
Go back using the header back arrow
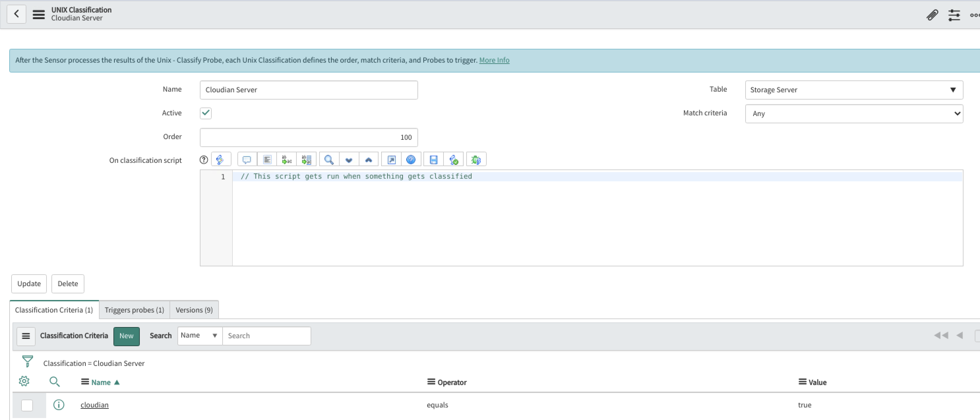pyautogui.click(x=16, y=14)
